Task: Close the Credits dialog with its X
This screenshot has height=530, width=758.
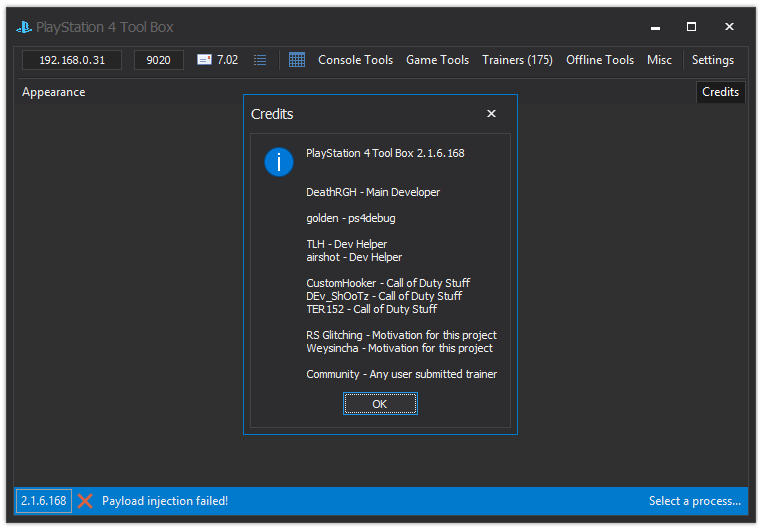Action: [x=491, y=114]
